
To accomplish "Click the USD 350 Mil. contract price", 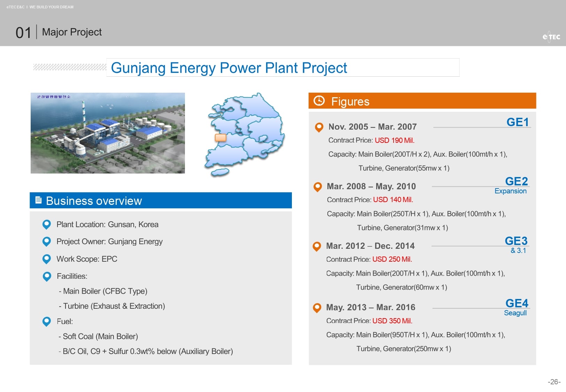I will (392, 321).
